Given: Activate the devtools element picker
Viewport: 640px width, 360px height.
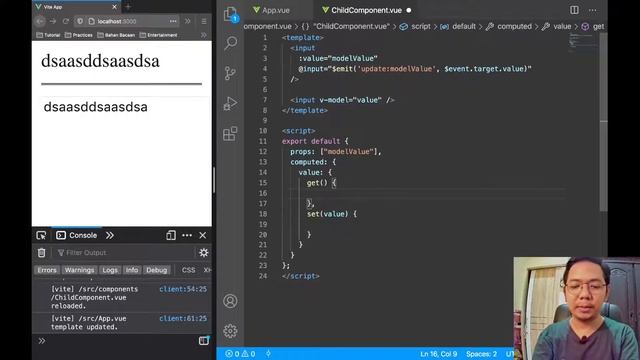Looking at the screenshot, I should [x=41, y=236].
